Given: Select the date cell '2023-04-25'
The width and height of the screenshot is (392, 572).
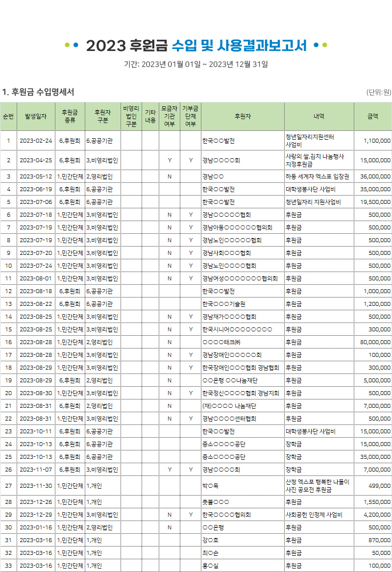Looking at the screenshot, I should 36,160.
